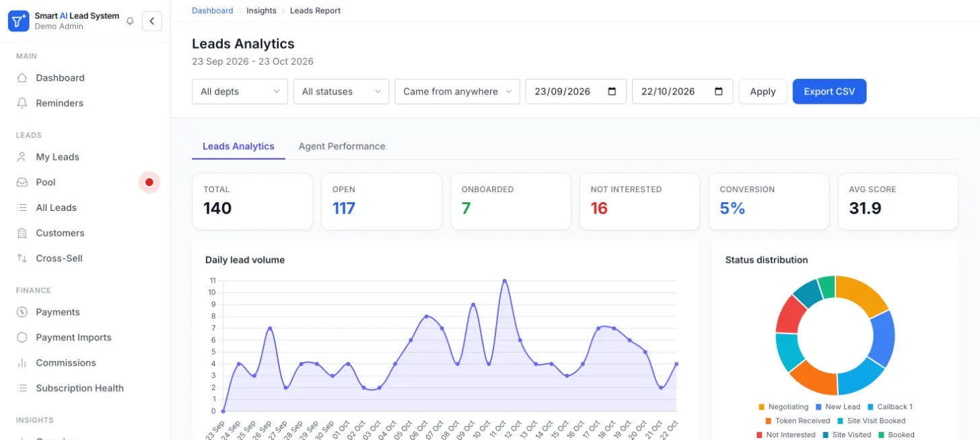Click the Demo Admin user label
Screen dimensions: 980x440
coord(59,27)
